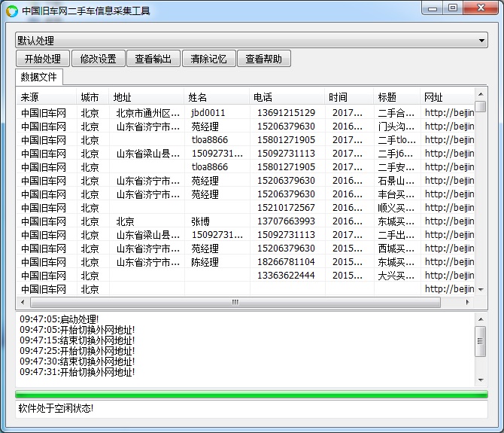Click the 电话 column header
This screenshot has width=504, height=433.
point(287,97)
